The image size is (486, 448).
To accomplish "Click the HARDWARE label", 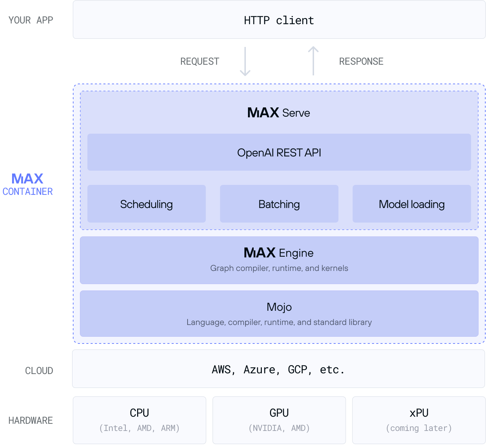I will (31, 421).
